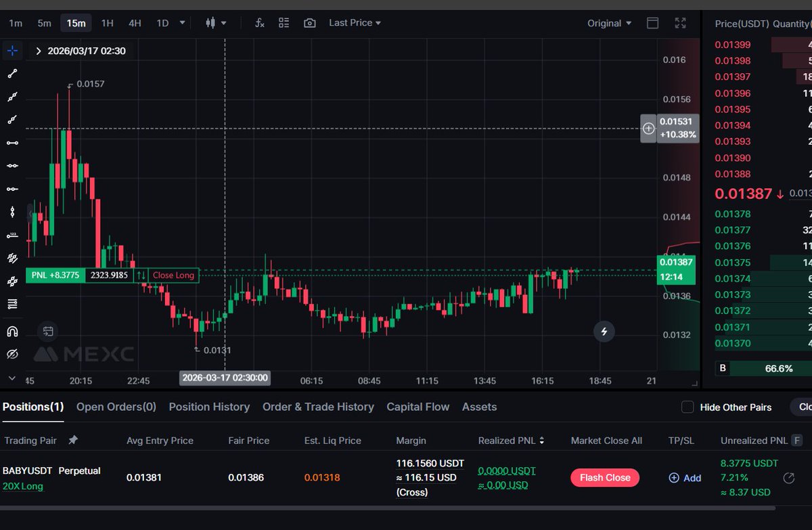Screen dimensions: 812x530
Task: Select the 0.01399 ask price in order book
Action: [733, 45]
